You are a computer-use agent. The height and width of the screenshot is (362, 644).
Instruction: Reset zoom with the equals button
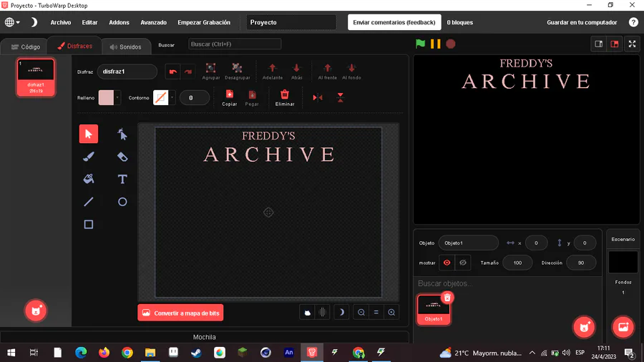[376, 313]
